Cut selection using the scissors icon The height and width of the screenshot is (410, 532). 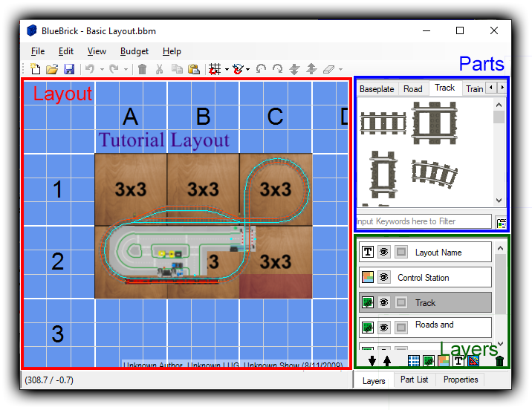click(x=160, y=69)
